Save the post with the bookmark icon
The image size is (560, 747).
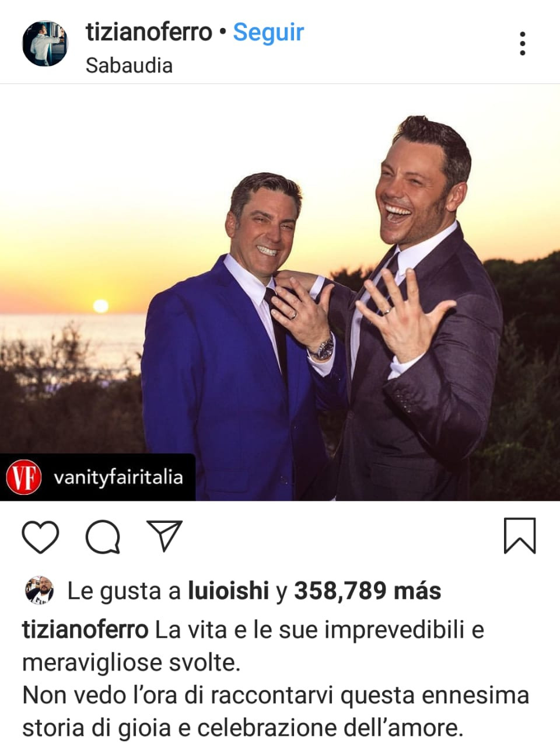tap(519, 535)
